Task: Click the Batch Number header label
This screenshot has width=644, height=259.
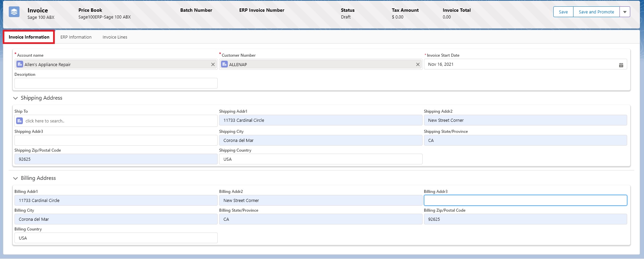Action: 196,10
